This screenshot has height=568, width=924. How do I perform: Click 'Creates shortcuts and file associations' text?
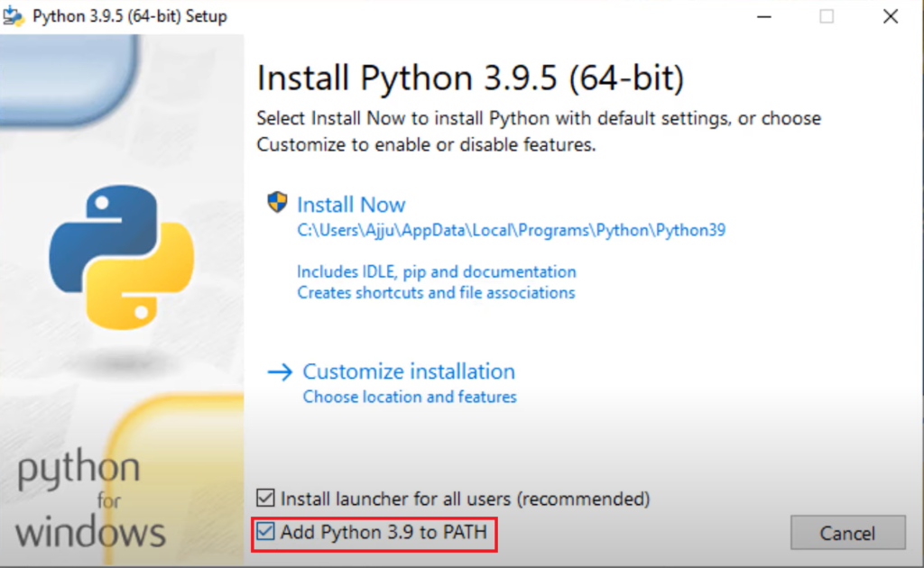click(x=436, y=292)
